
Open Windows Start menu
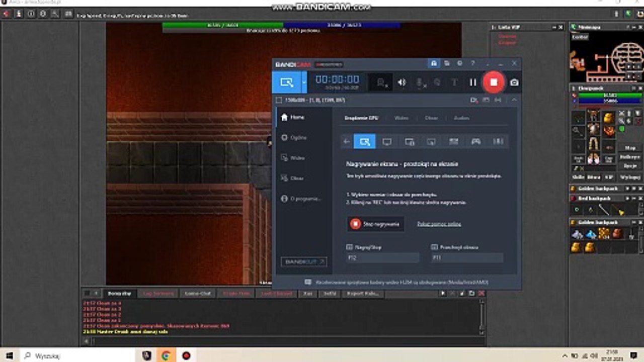pyautogui.click(x=10, y=355)
